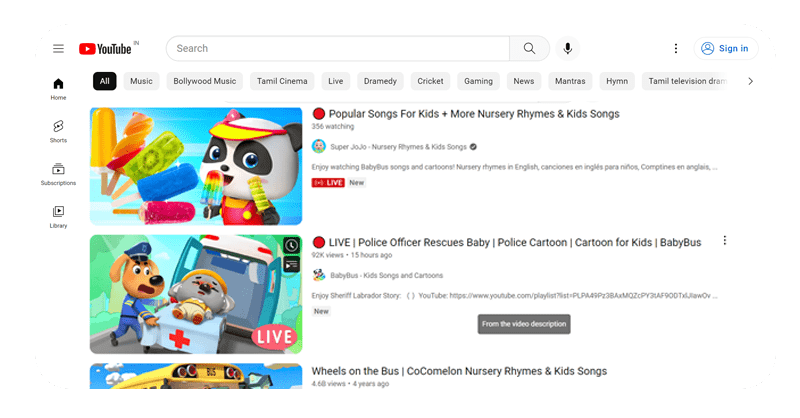
Task: Visit BabyBus - Kids Songs and Cartoons channel
Action: coord(387,276)
